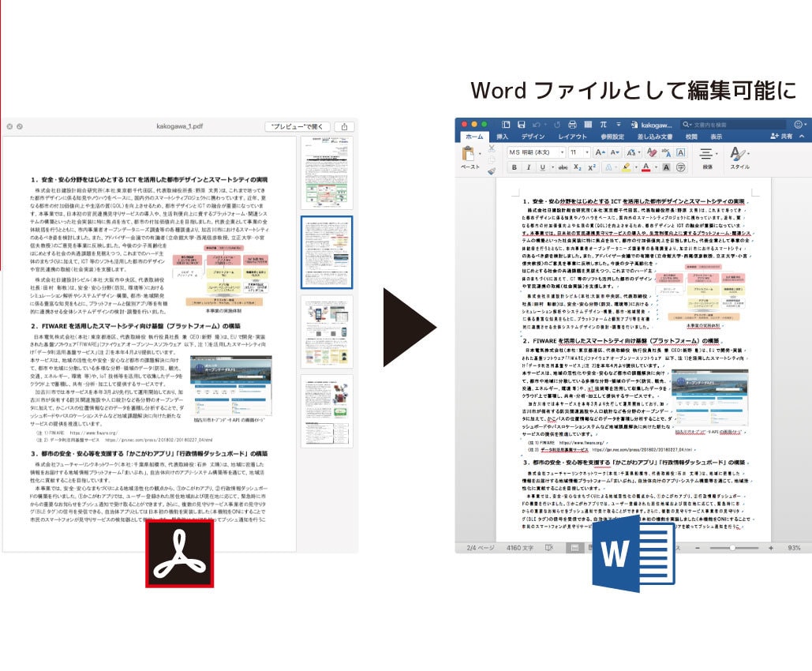This screenshot has height=671, width=812.
Task: Switch to the 挿入 tab
Action: (x=503, y=137)
